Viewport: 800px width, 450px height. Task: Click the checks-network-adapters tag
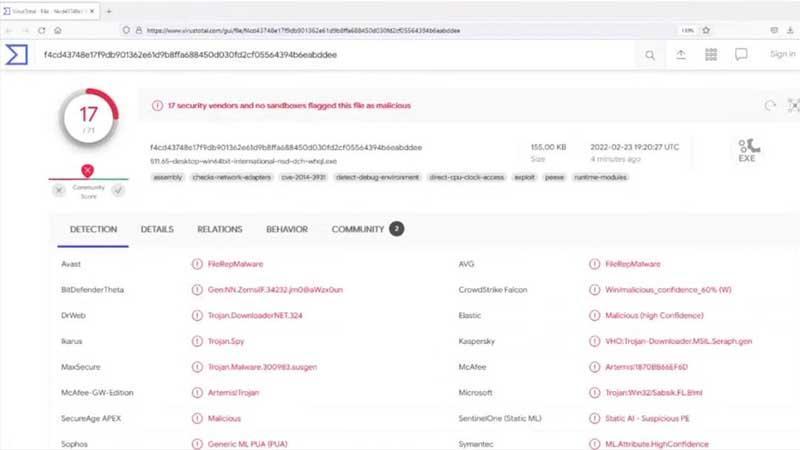[x=232, y=177]
